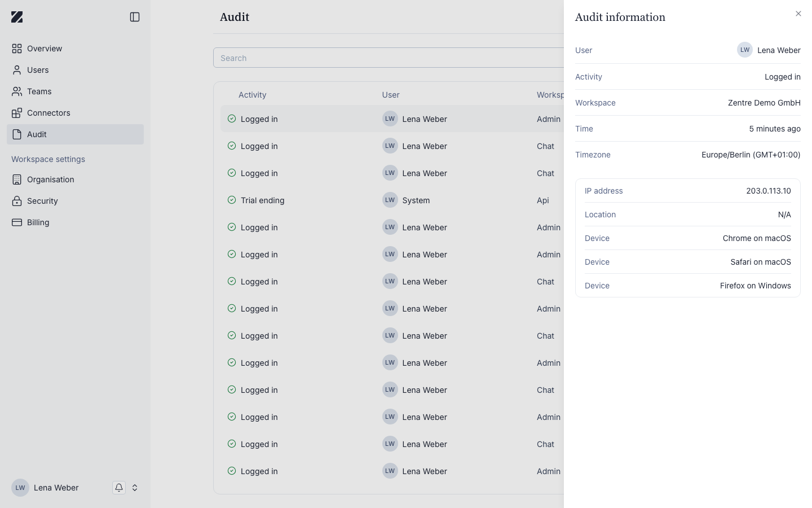Click the Api workspace cell
812x508 pixels.
coord(543,200)
